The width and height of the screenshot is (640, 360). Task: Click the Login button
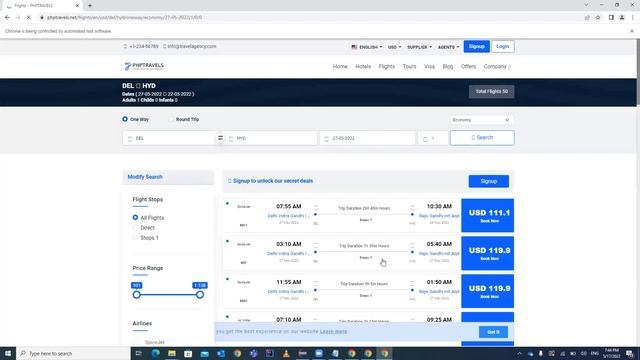(x=502, y=47)
